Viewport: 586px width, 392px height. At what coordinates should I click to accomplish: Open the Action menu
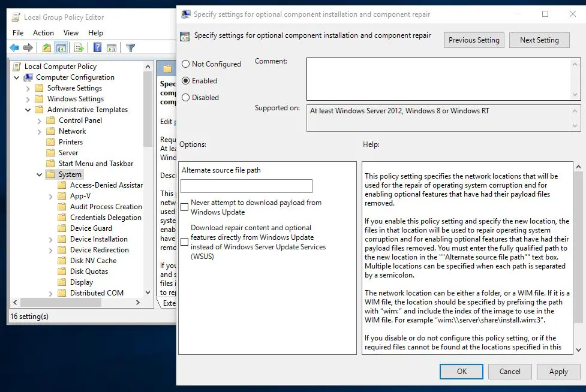tap(43, 33)
